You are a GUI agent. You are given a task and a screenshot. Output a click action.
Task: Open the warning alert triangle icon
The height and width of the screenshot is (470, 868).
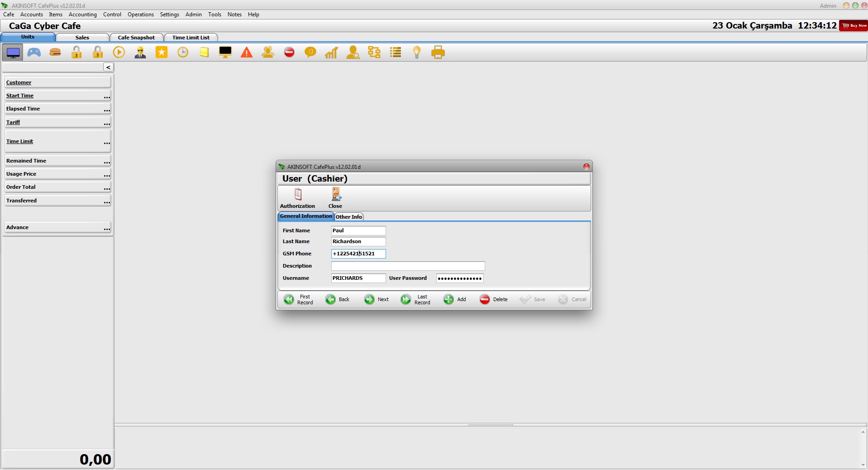[247, 52]
